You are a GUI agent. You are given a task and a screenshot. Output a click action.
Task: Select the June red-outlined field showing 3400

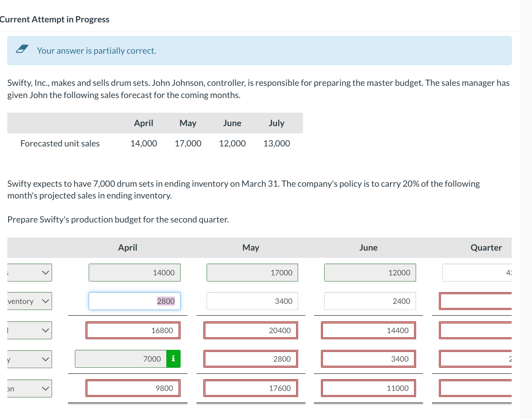pyautogui.click(x=368, y=359)
